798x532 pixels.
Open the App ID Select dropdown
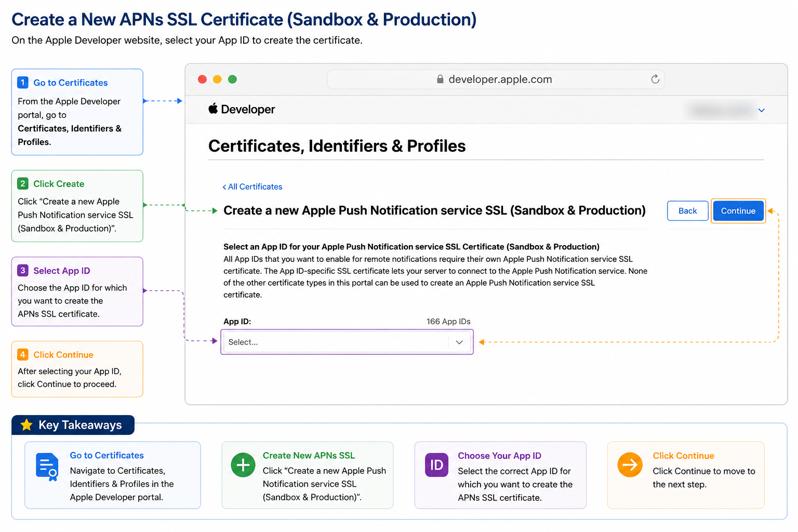pyautogui.click(x=347, y=342)
